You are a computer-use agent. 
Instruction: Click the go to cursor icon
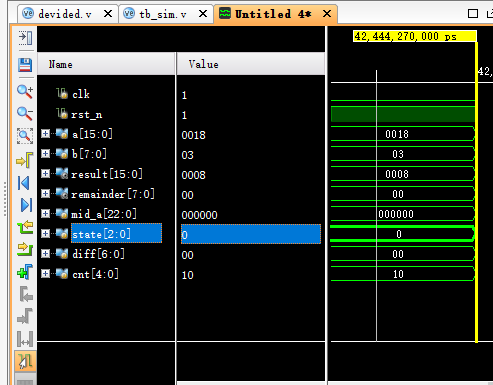(25, 160)
